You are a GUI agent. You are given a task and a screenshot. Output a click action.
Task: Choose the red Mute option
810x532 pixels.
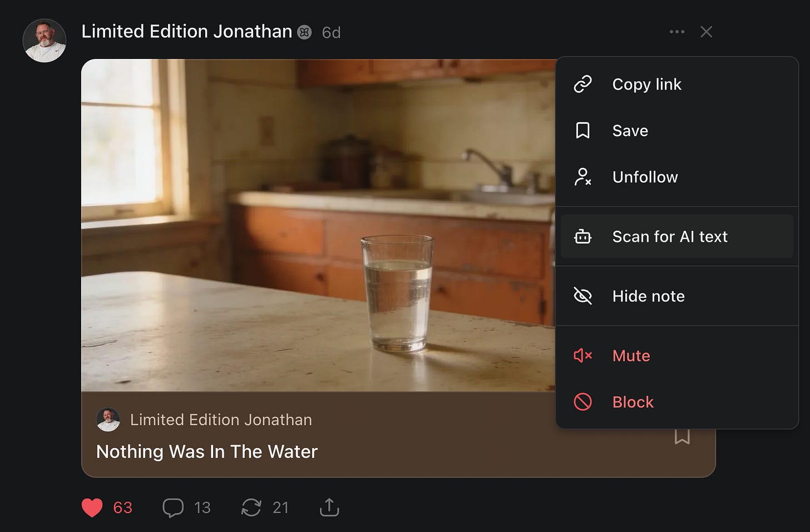[677, 355]
